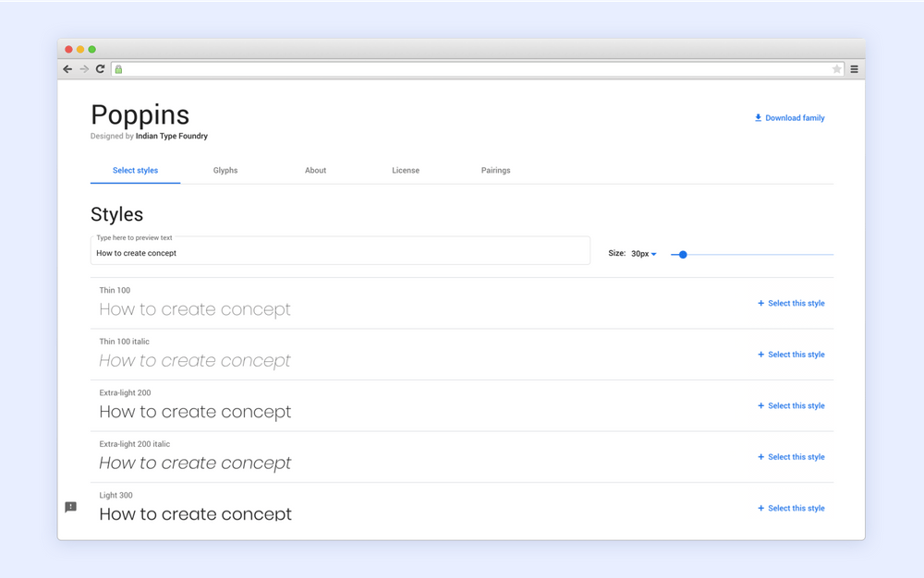
Task: Click the preview text input field
Action: coord(340,251)
